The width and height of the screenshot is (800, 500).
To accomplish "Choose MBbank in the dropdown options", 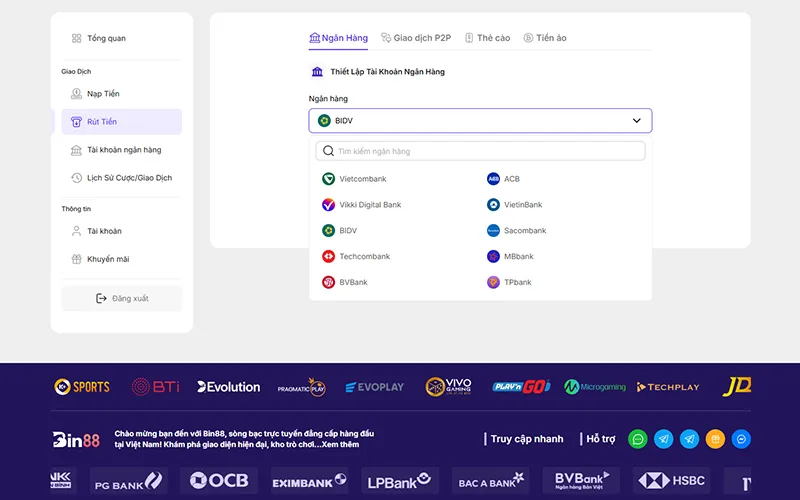I will [518, 257].
